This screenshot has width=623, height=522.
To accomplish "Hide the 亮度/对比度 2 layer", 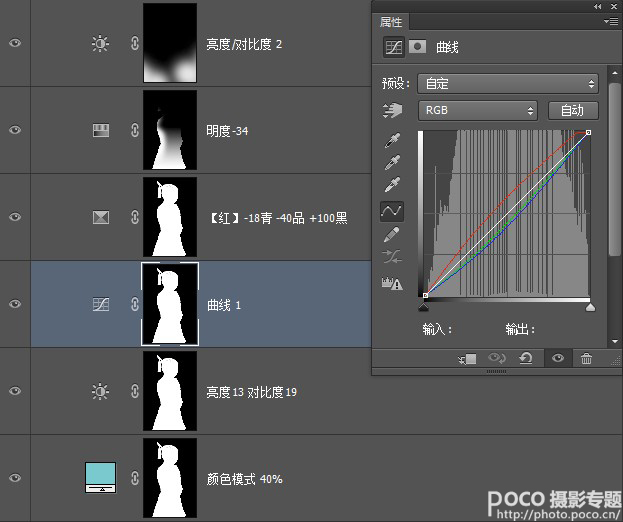I will point(15,43).
